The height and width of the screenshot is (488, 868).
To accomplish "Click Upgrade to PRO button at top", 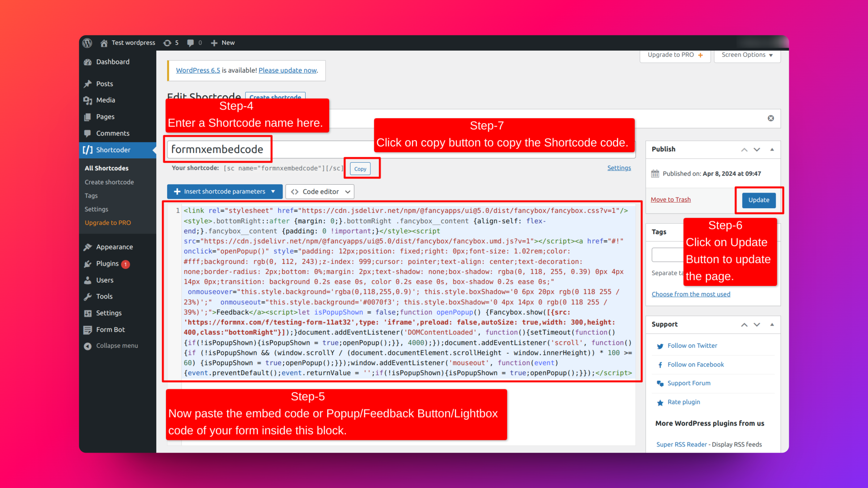I will tap(675, 55).
